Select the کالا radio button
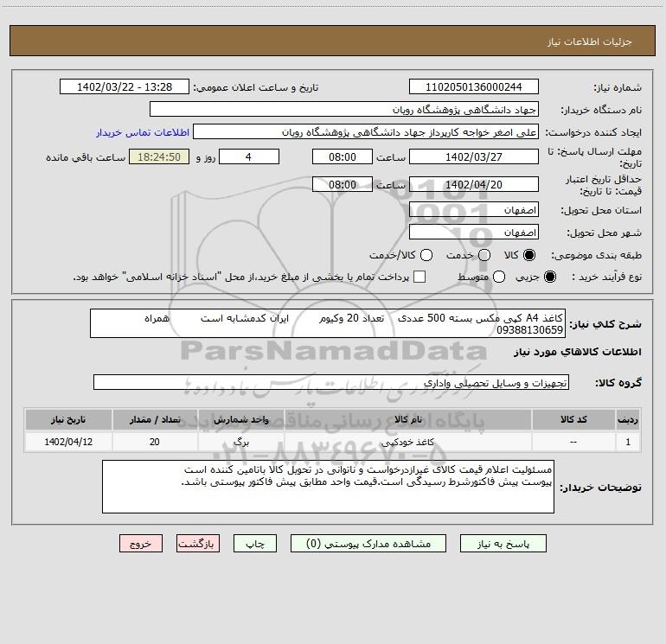 point(529,255)
